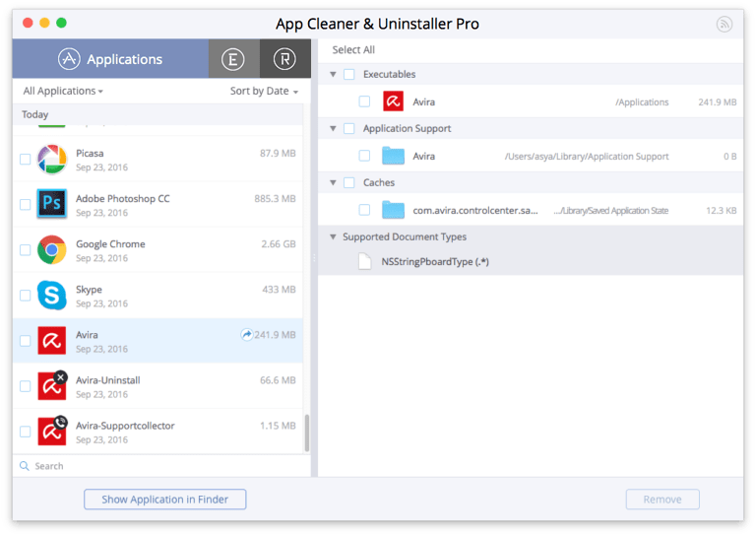
Task: Click the NSStringPboardType document icon
Action: point(365,261)
